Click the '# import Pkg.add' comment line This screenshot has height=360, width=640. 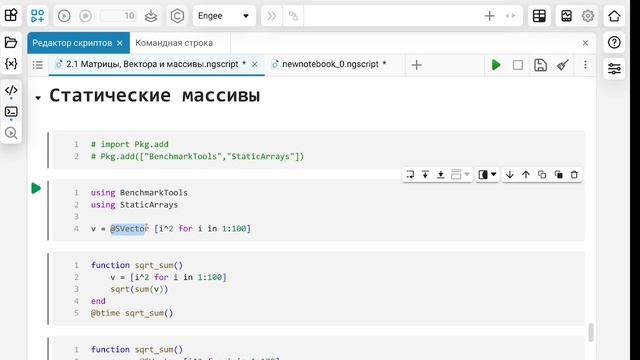click(x=130, y=144)
